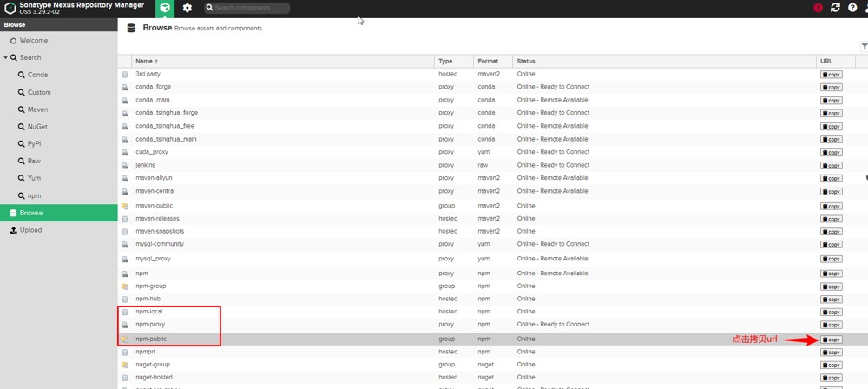
Task: Open the maven-aliyun repository
Action: [154, 178]
